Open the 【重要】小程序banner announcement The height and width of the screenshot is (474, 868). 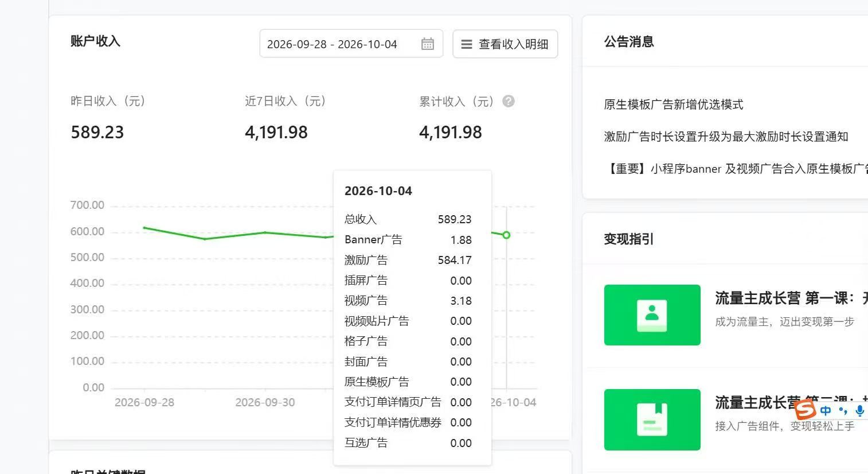[x=736, y=169]
